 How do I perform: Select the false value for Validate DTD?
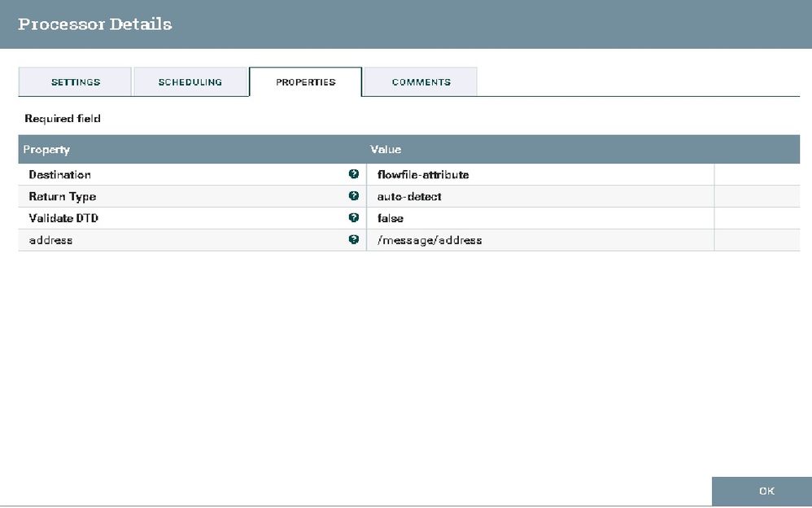pos(540,218)
